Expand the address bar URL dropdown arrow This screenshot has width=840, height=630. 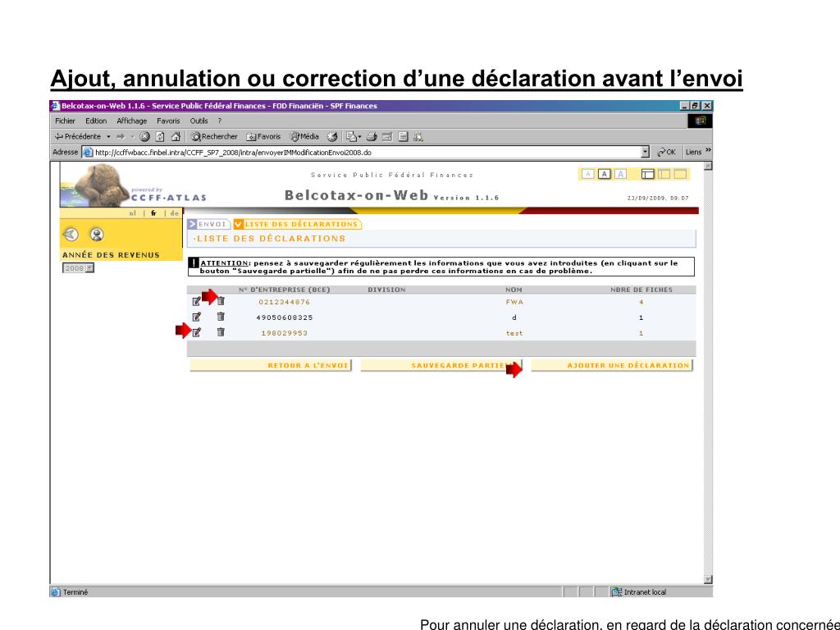tap(645, 152)
